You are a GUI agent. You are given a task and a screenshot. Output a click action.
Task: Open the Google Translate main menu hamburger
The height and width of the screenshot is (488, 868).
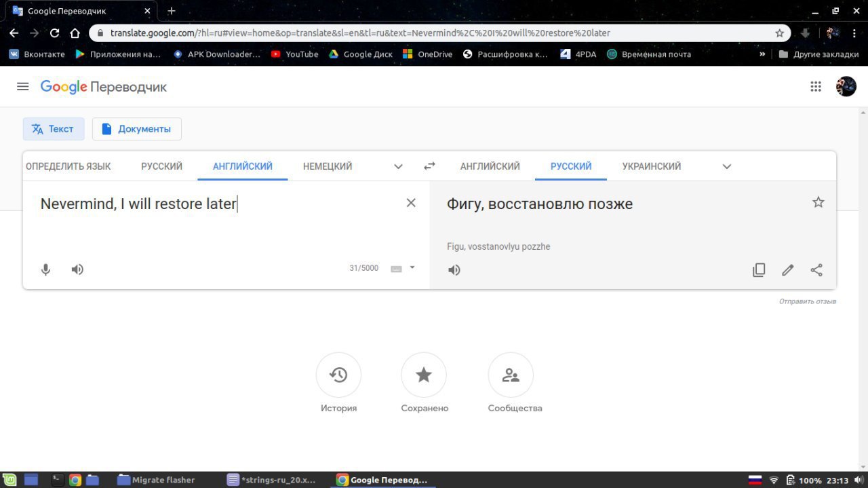(x=23, y=87)
